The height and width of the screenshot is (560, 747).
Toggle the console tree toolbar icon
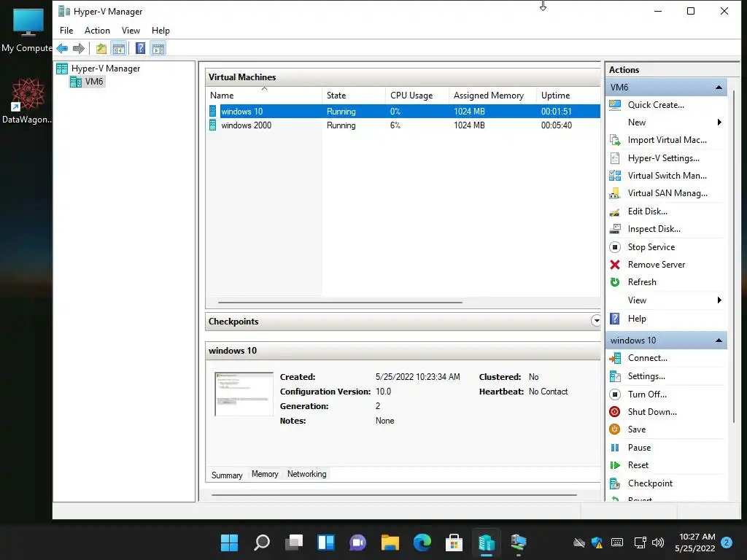tap(119, 48)
